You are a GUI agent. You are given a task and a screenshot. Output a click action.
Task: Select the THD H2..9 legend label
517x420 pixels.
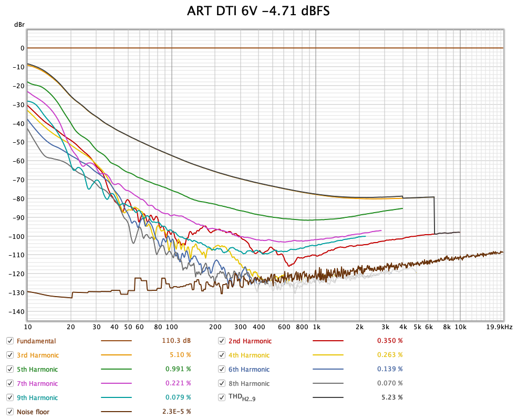(x=242, y=397)
